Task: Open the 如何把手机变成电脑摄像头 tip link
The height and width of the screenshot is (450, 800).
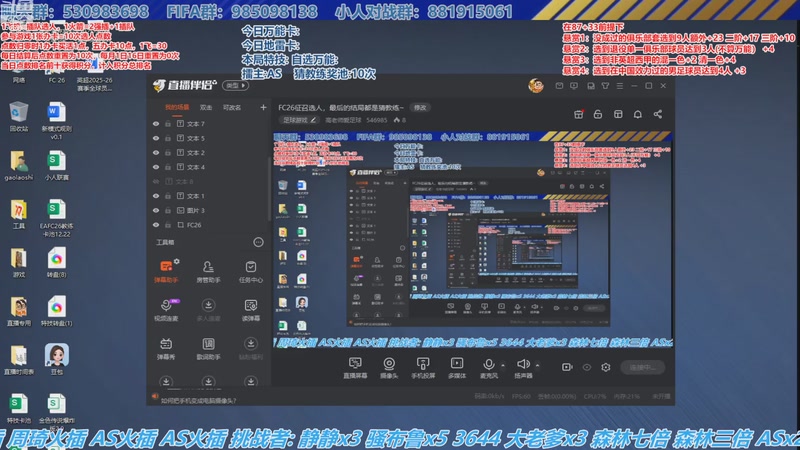Action: click(x=198, y=401)
